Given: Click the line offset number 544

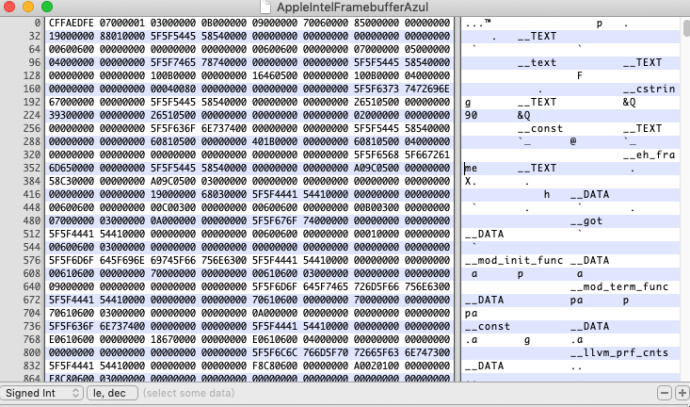Looking at the screenshot, I should (32, 247).
